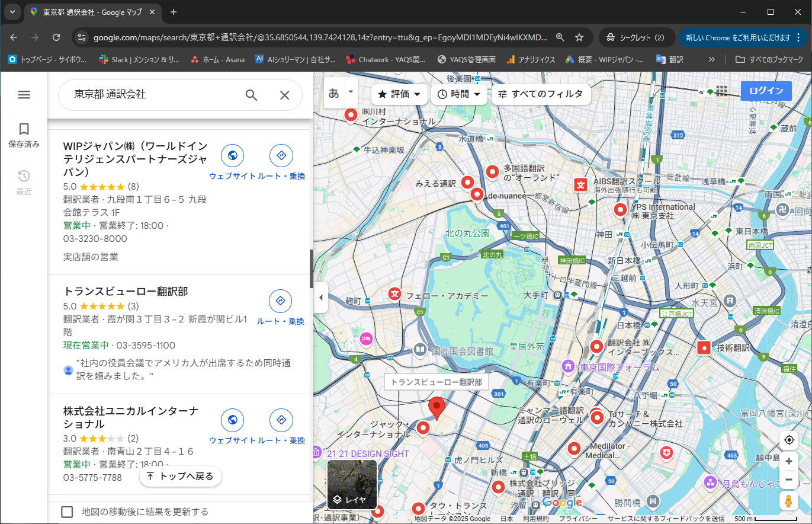The height and width of the screenshot is (524, 812).
Task: Open website icon for WIPジャパン
Action: pyautogui.click(x=232, y=155)
